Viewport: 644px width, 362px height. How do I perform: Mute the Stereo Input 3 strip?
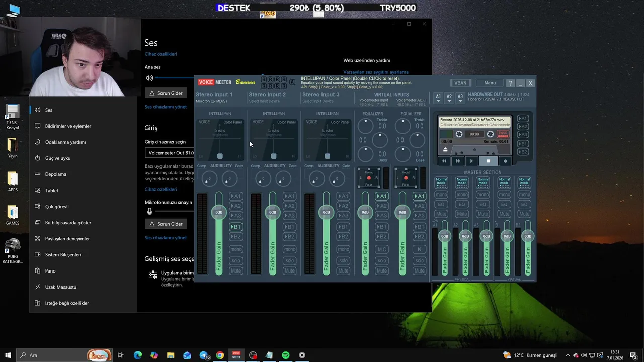[343, 271]
